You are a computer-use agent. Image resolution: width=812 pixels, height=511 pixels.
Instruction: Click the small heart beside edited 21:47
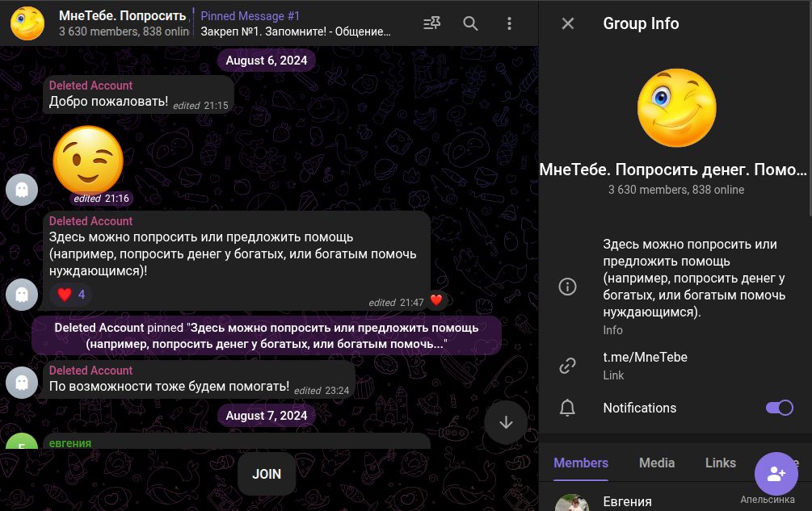(436, 301)
